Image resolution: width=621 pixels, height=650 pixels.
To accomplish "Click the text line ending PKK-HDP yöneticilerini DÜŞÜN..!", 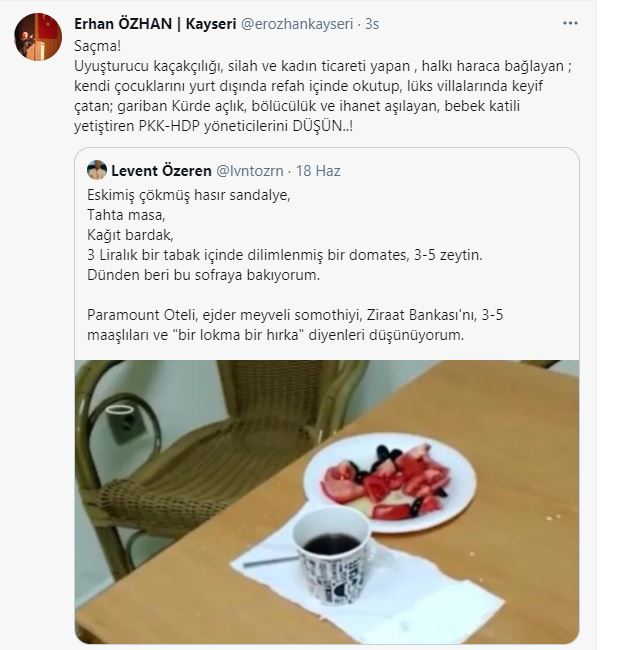I will 213,126.
